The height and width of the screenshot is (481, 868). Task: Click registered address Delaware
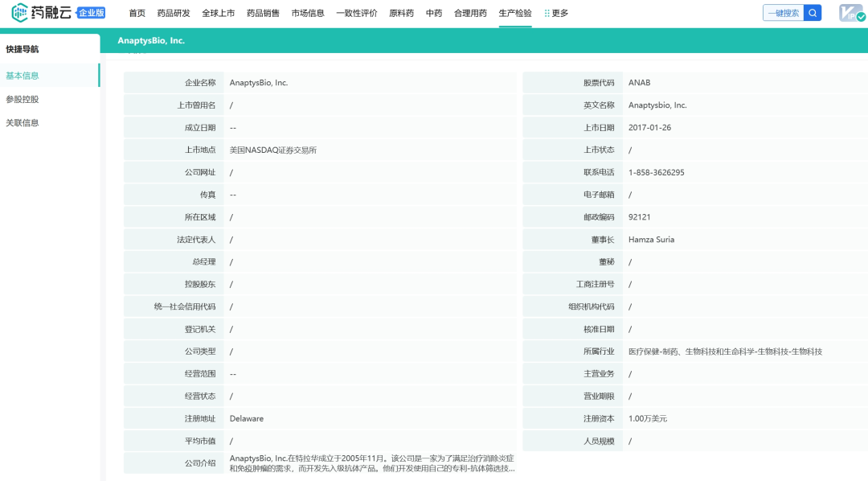click(247, 418)
